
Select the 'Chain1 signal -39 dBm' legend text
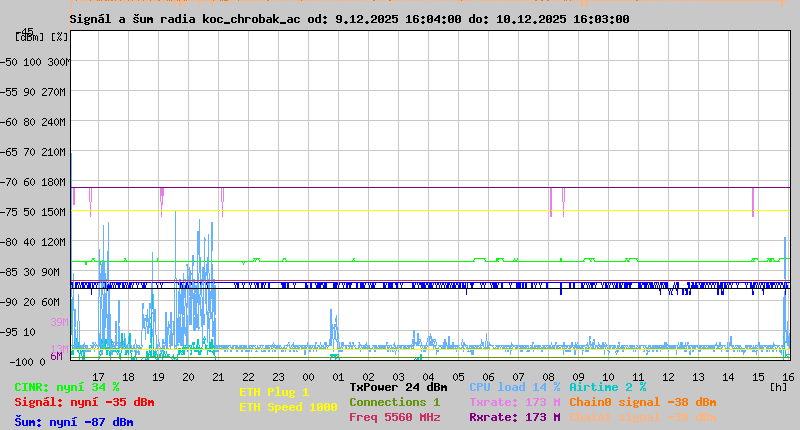pyautogui.click(x=643, y=417)
